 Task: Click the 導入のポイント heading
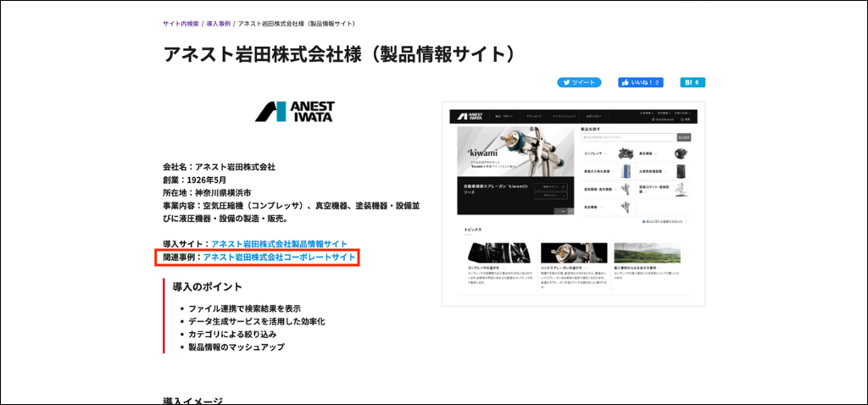[208, 286]
